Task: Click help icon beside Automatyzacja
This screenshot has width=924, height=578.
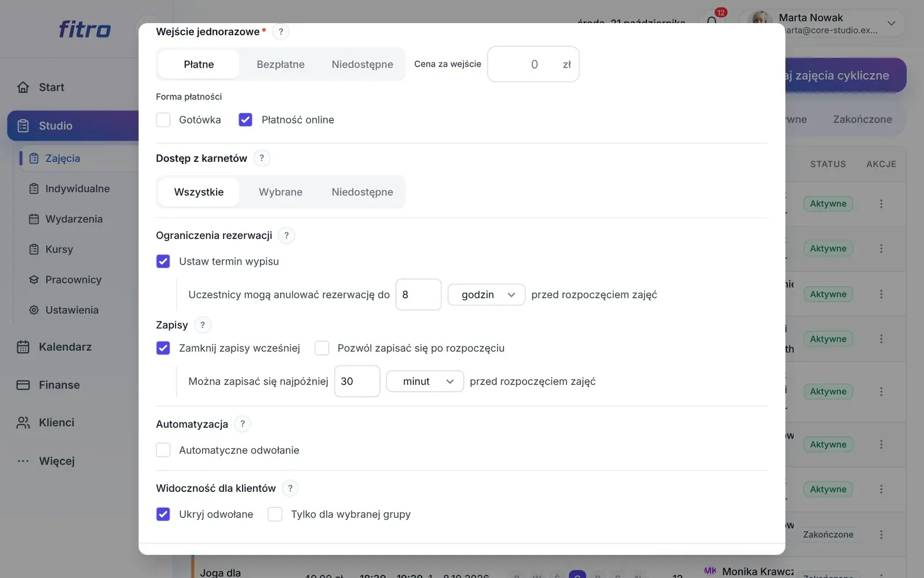Action: click(x=243, y=424)
